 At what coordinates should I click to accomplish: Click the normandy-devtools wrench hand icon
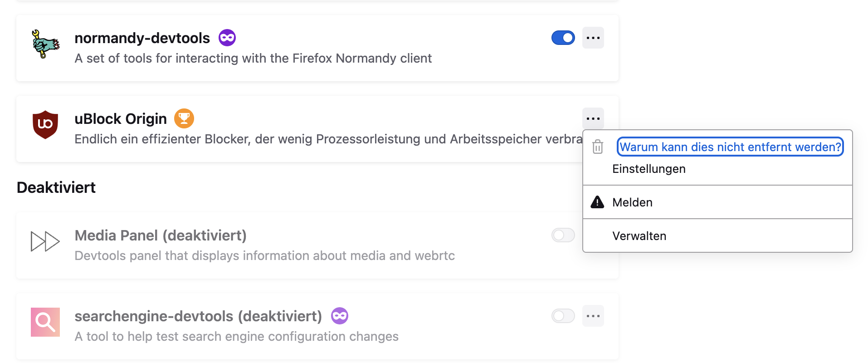point(45,44)
